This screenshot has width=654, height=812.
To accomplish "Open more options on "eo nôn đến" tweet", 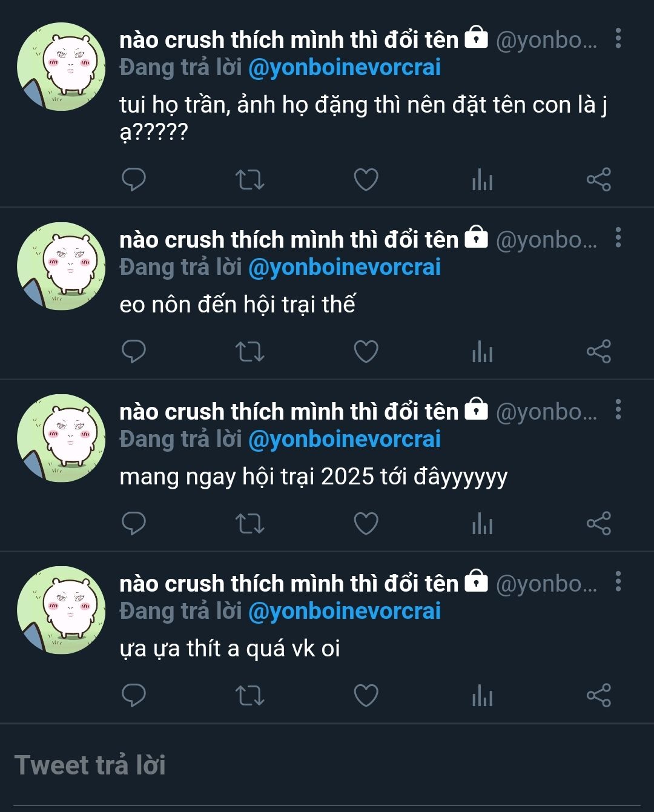I will click(618, 238).
